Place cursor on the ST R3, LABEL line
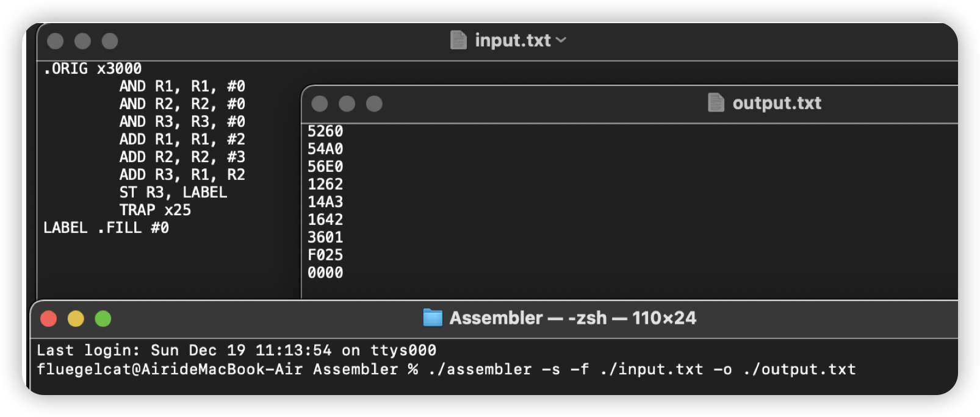The image size is (980, 417). pyautogui.click(x=173, y=192)
